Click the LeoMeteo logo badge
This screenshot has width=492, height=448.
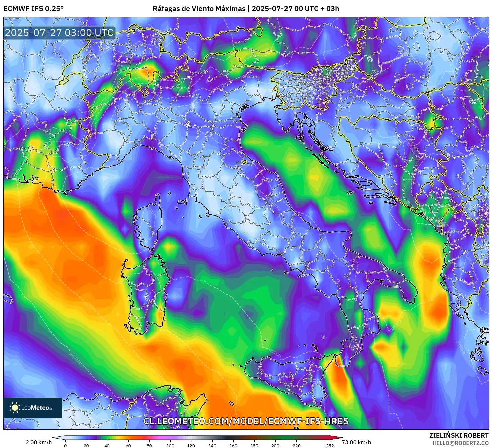coord(33,408)
